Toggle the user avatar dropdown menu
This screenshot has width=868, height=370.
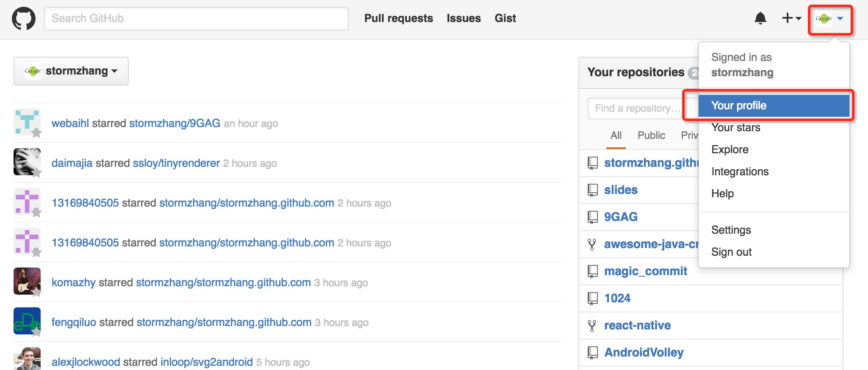[x=829, y=19]
